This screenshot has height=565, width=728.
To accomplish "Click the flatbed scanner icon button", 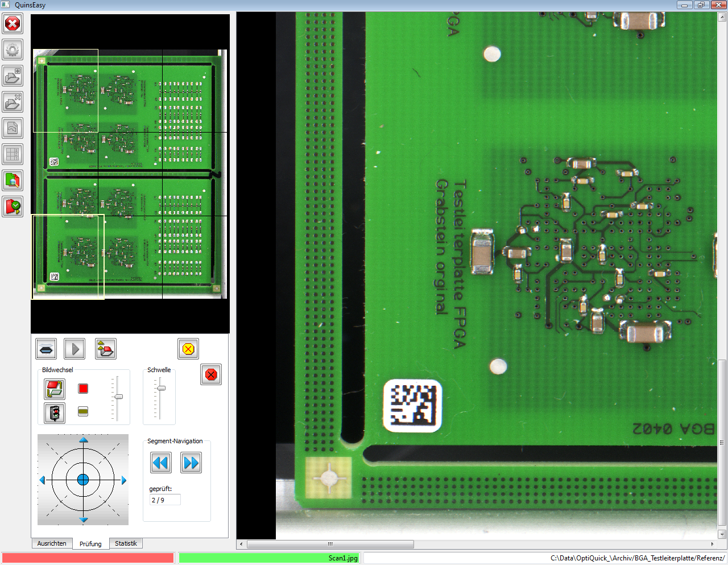I will point(46,349).
